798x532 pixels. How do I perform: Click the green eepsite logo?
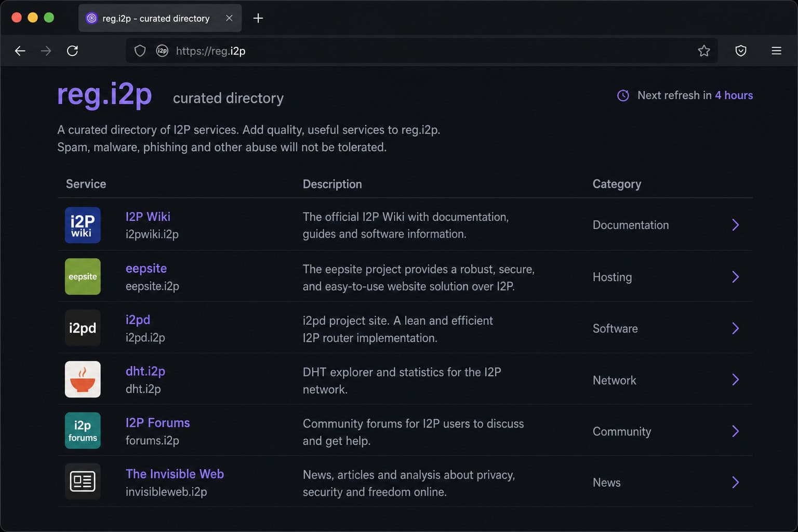(x=83, y=276)
